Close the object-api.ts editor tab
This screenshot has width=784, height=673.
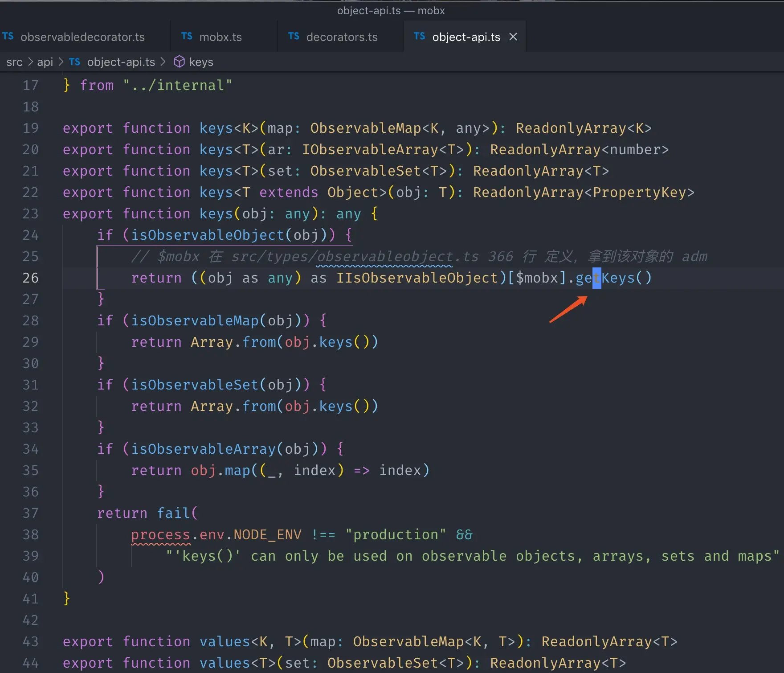pos(513,37)
